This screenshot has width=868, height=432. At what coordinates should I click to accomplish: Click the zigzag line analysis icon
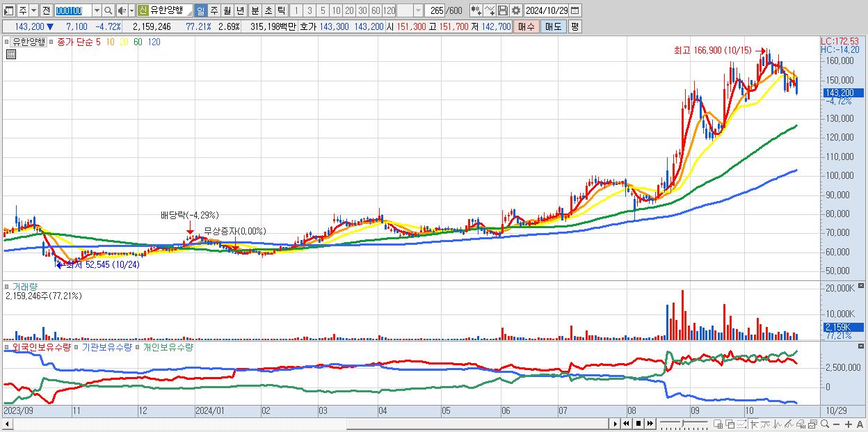coord(778,424)
